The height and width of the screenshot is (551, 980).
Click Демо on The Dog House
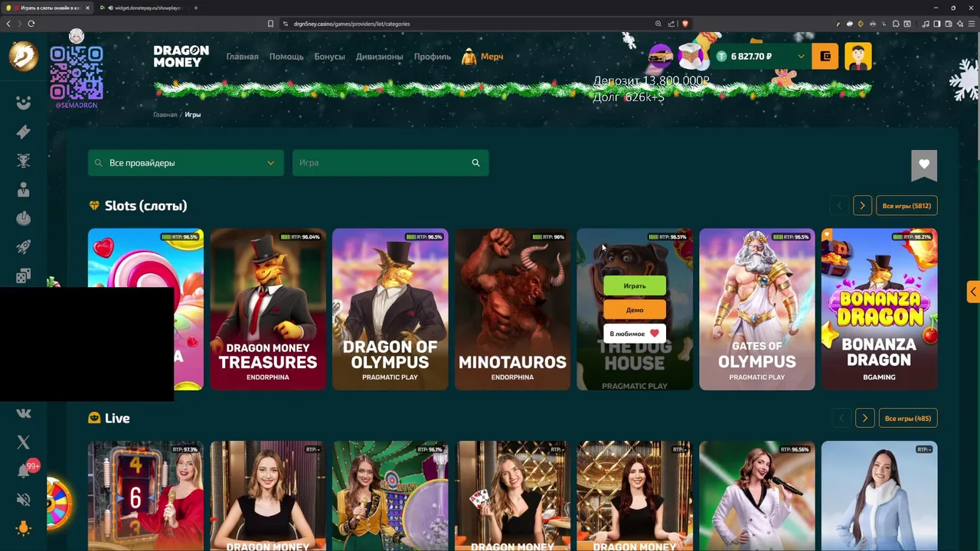coord(635,310)
